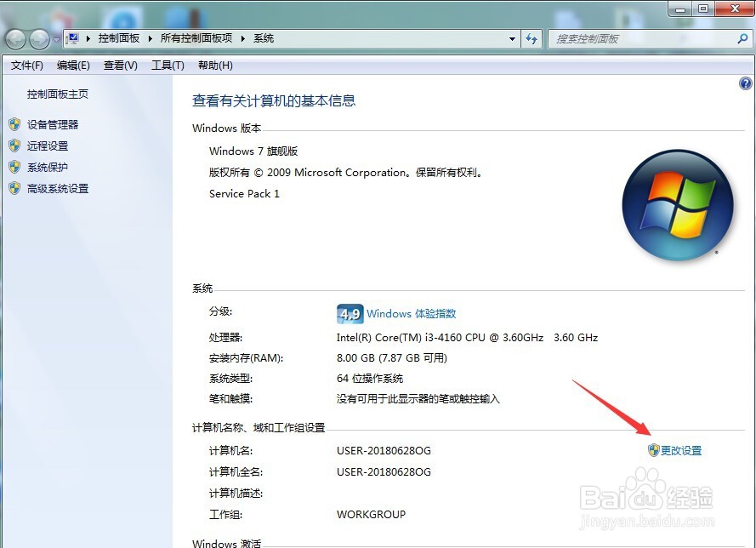Click the page heading 查看有关计算机的基本信息
Viewport: 756px width, 548px height.
click(273, 100)
